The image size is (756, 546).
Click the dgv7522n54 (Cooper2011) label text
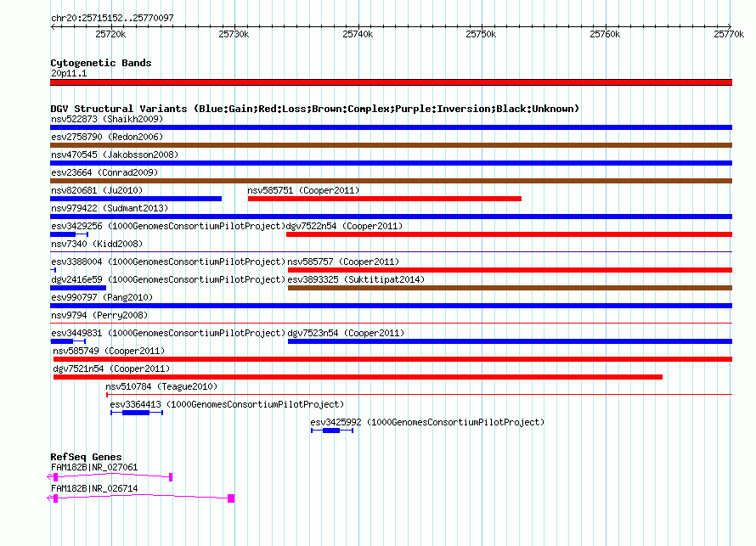(x=344, y=226)
